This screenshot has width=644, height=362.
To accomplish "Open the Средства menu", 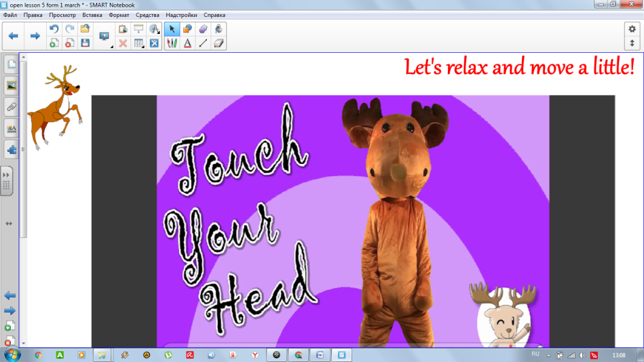I will [x=147, y=15].
